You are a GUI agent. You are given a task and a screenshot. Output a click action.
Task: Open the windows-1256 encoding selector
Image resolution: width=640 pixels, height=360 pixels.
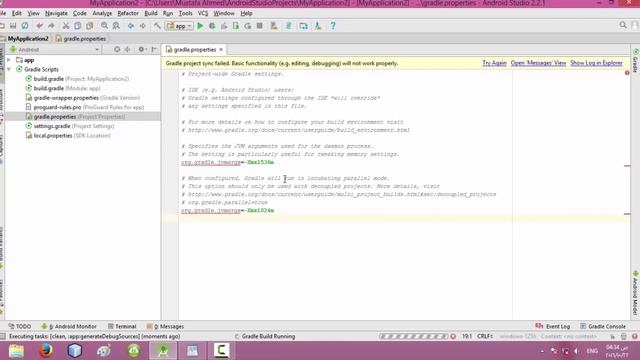(518, 336)
